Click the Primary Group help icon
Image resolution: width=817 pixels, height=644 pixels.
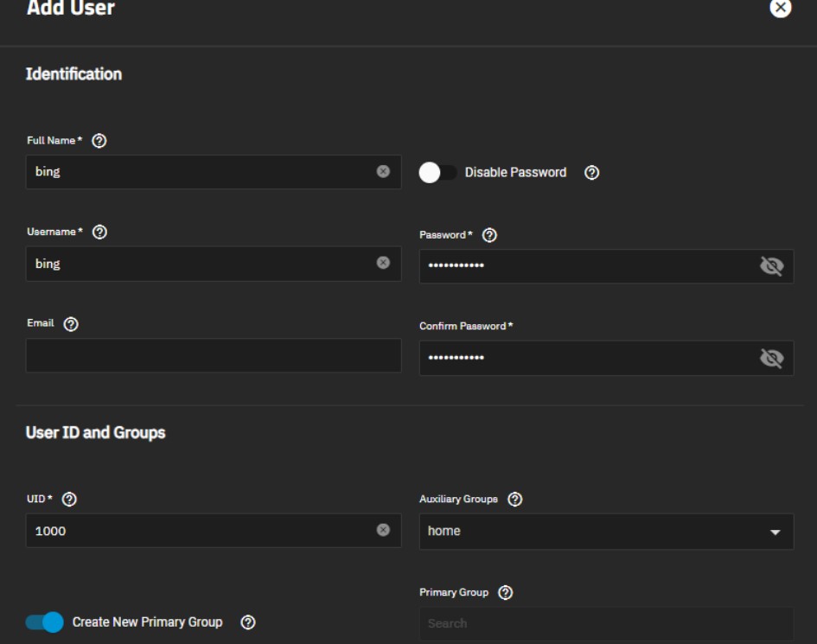coord(506,593)
